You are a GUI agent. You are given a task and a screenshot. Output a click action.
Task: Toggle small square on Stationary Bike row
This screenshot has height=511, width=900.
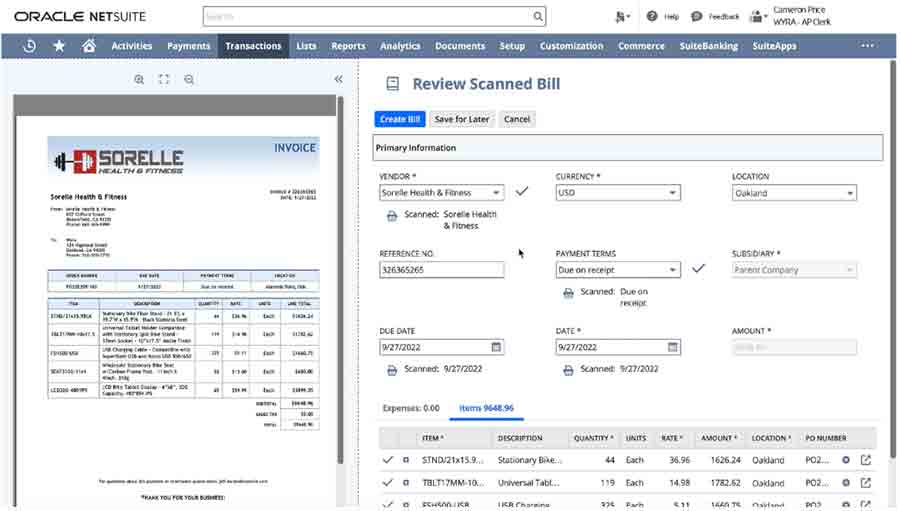406,460
